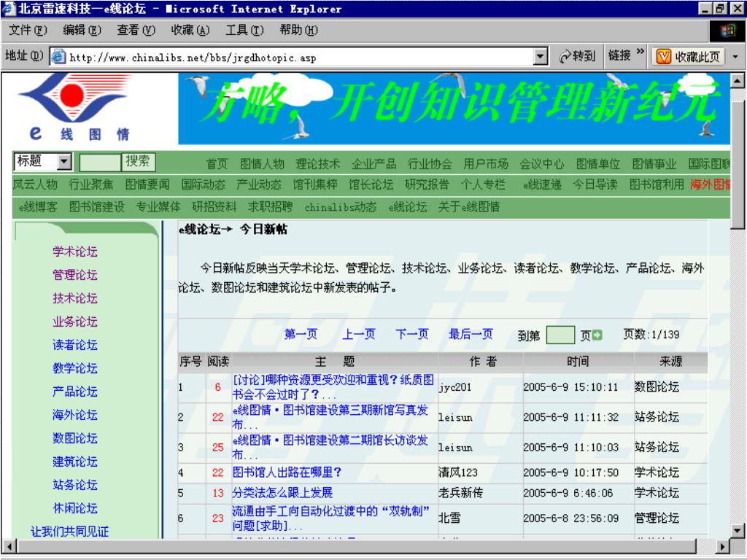Click the search text field beside 搜索
Screen dimensions: 747x560
pos(100,163)
